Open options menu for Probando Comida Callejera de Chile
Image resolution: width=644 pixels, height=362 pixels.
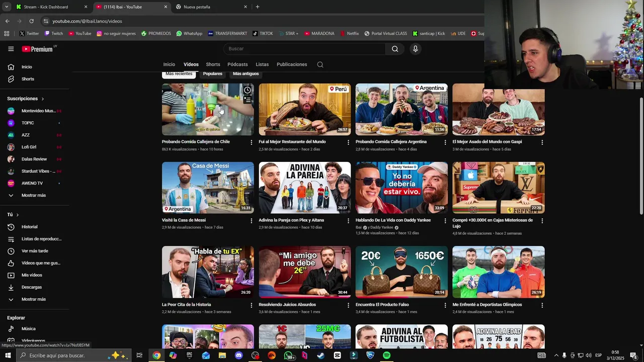[251, 142]
